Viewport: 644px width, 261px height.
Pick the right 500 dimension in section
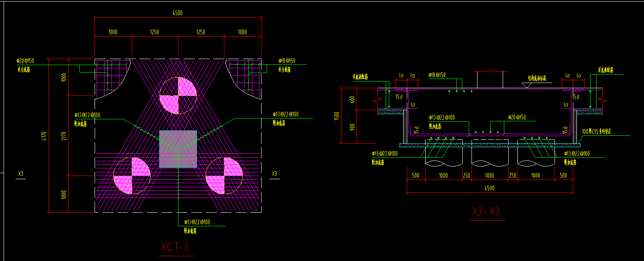[x=563, y=175]
